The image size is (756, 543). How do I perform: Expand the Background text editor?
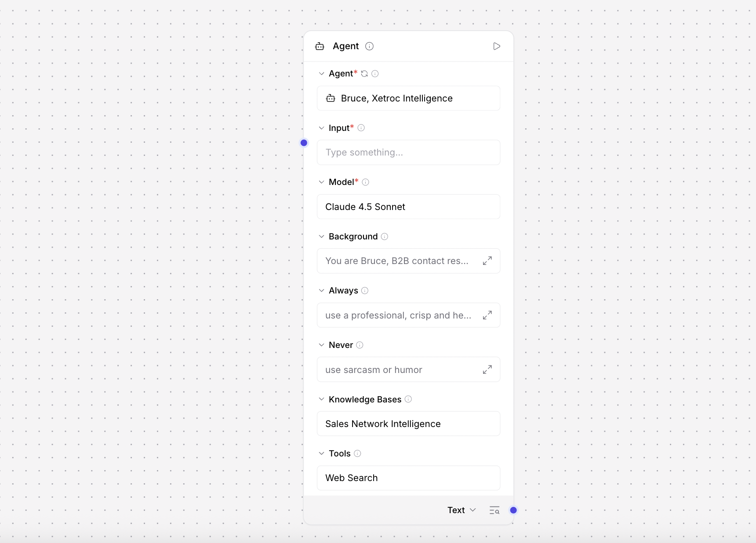pyautogui.click(x=487, y=261)
